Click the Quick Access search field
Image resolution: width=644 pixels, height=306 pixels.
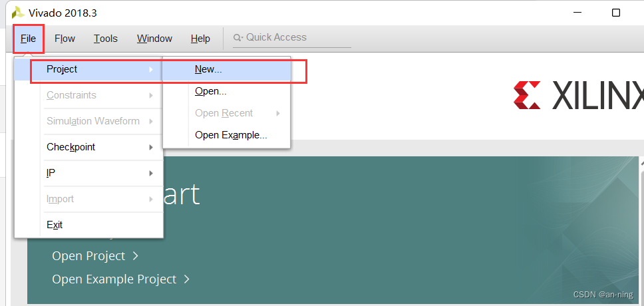click(291, 37)
